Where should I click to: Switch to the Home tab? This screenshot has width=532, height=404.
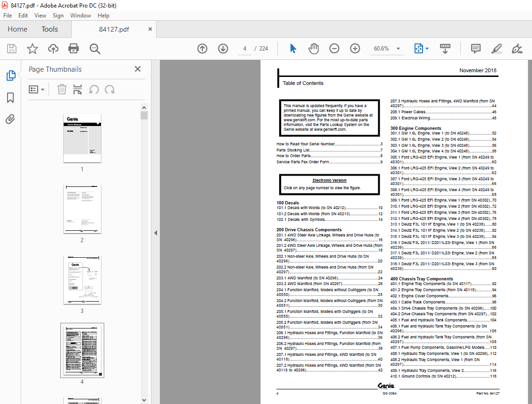[17, 29]
